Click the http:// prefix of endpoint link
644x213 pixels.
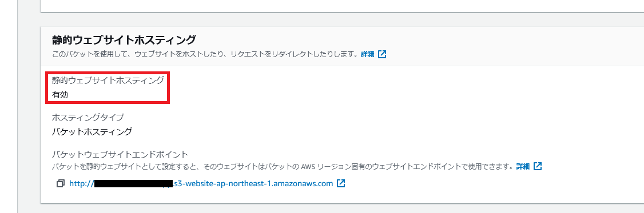[x=82, y=183]
